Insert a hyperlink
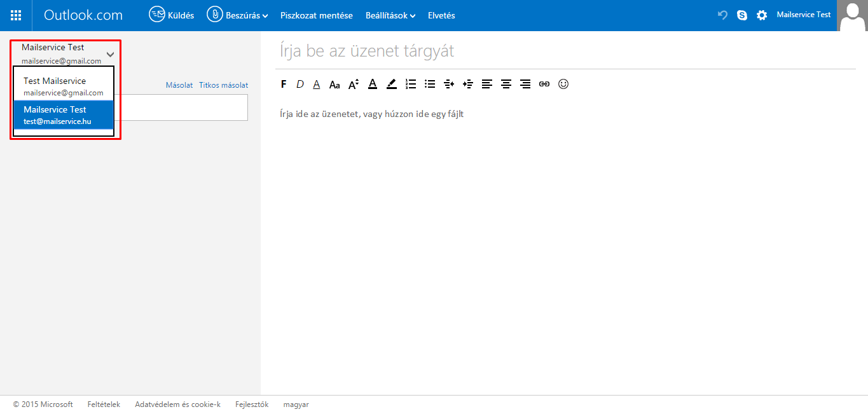The image size is (868, 414). pos(544,84)
